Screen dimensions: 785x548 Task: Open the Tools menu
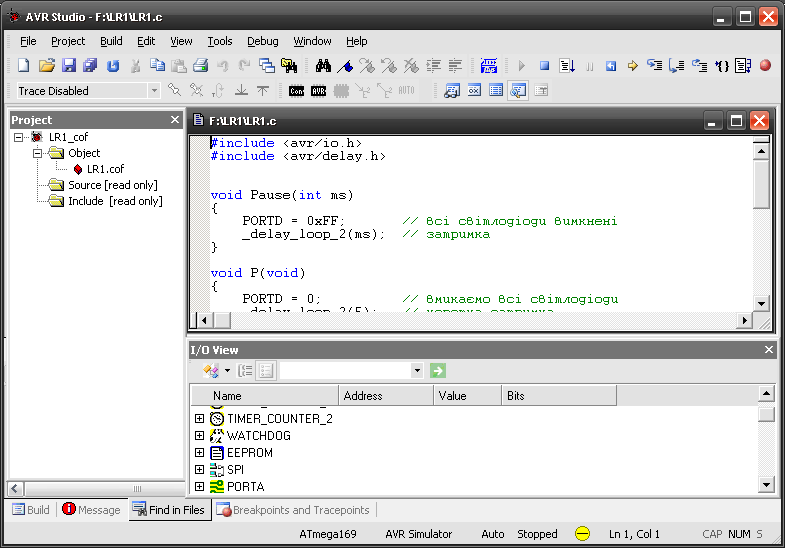point(220,41)
